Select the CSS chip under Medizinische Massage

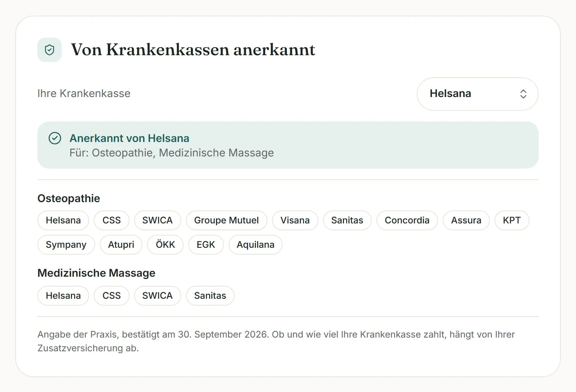point(112,296)
